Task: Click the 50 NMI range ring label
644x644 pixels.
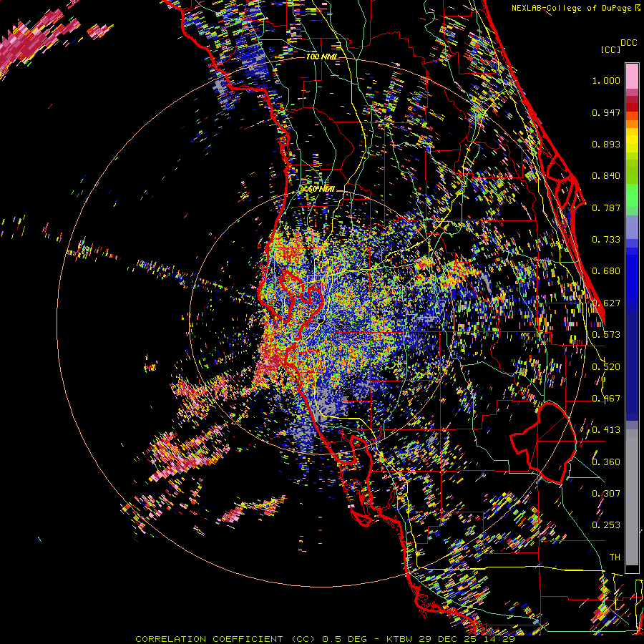Action: [321, 190]
